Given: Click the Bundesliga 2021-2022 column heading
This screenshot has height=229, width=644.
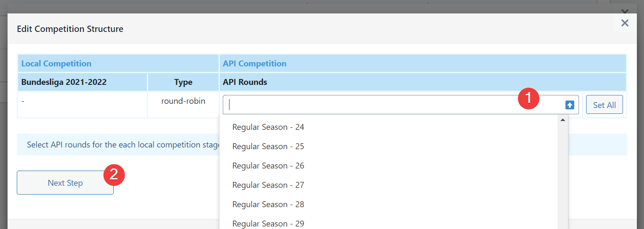Looking at the screenshot, I should tap(64, 82).
